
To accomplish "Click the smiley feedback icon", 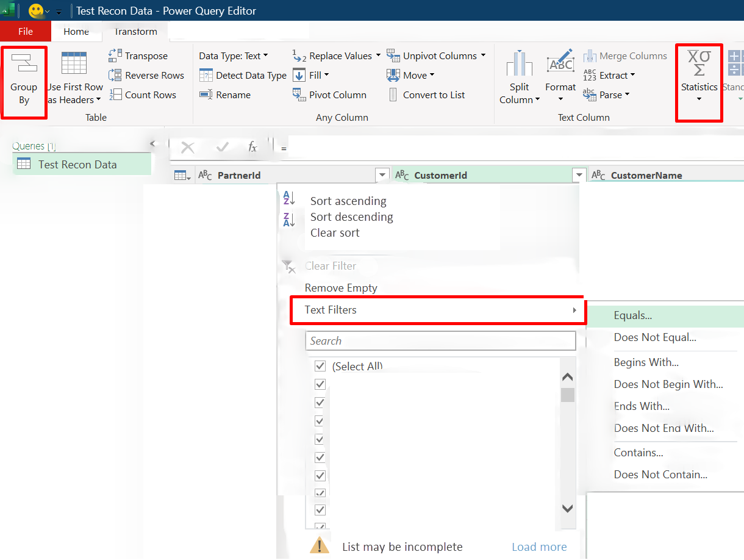I will click(36, 11).
